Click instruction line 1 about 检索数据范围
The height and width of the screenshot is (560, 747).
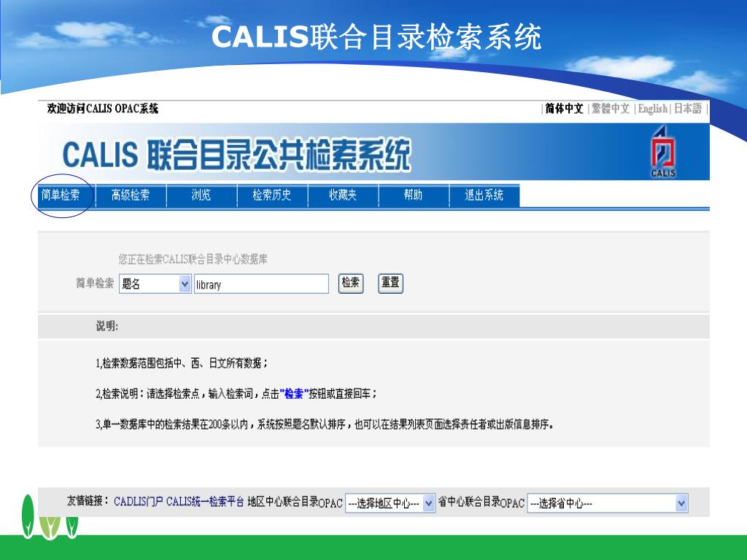tap(182, 363)
